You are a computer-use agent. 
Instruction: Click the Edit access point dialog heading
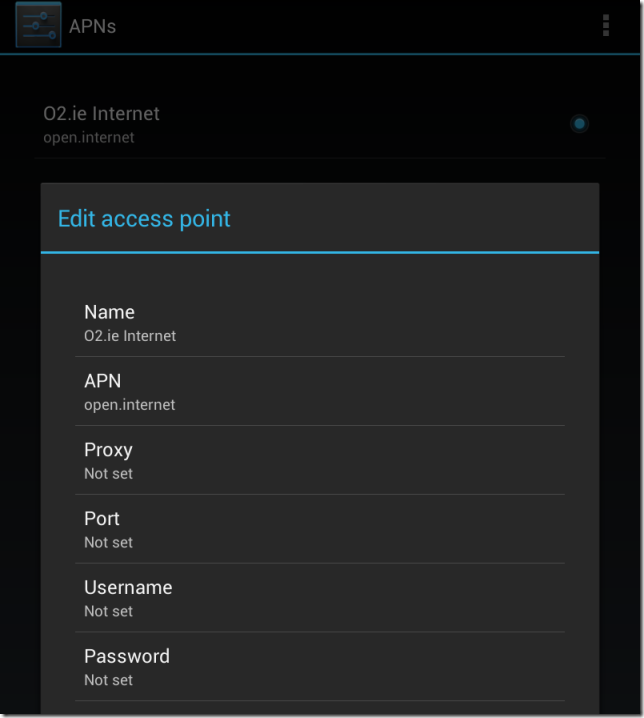coord(144,219)
